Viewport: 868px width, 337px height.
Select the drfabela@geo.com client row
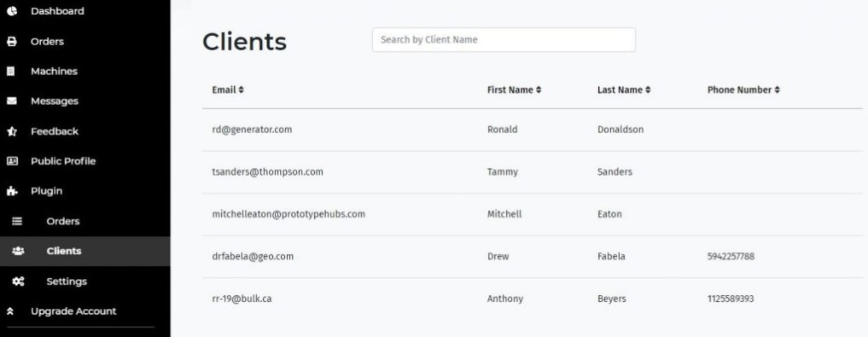pyautogui.click(x=532, y=257)
